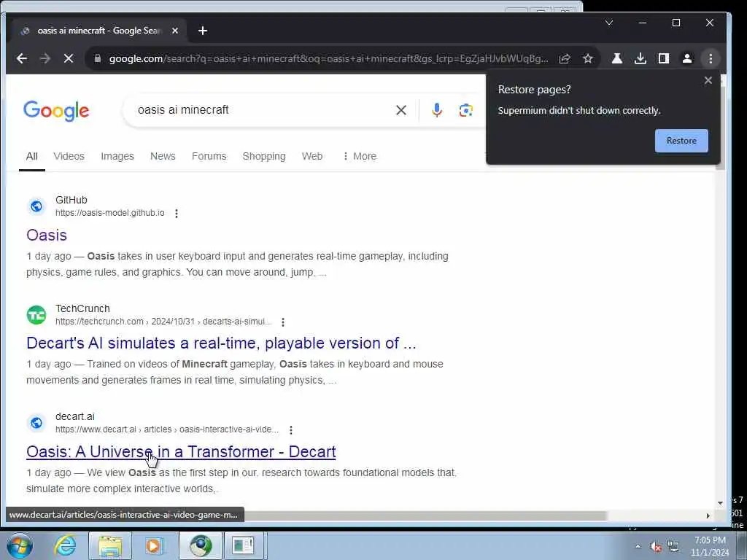
Task: Select the Supermium browser taskbar button
Action: point(201,545)
